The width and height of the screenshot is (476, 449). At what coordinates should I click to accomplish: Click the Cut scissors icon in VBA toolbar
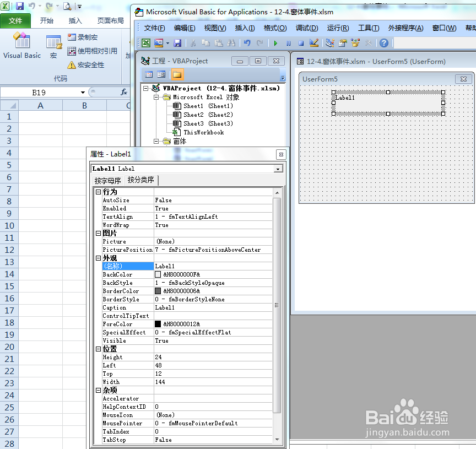193,43
